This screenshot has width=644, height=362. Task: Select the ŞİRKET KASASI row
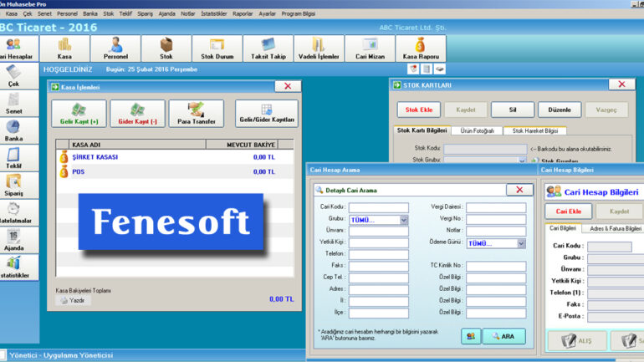[175, 157]
